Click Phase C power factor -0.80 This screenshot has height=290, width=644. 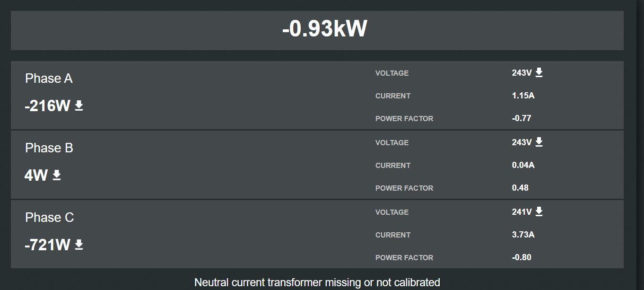[522, 257]
